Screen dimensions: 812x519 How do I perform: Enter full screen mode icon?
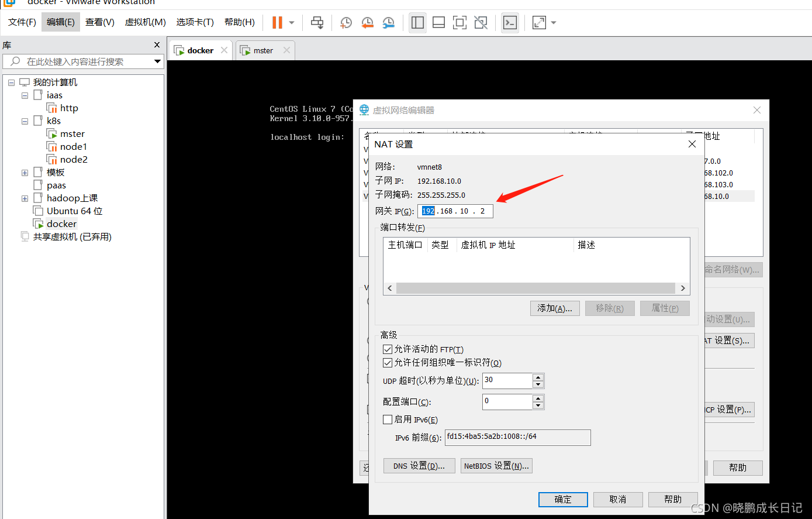click(459, 22)
